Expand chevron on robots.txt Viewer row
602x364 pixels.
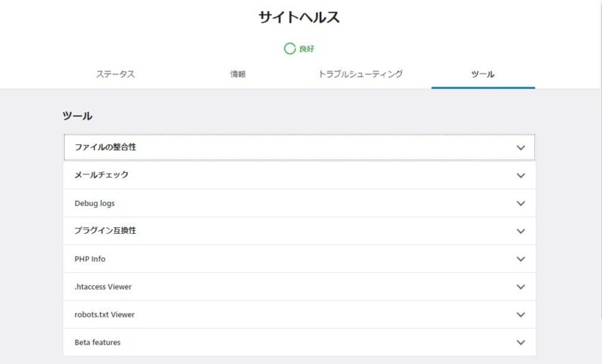[x=521, y=314]
